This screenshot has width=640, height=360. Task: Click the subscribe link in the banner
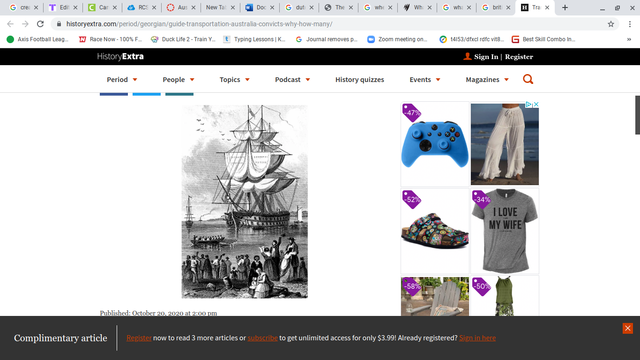click(262, 338)
